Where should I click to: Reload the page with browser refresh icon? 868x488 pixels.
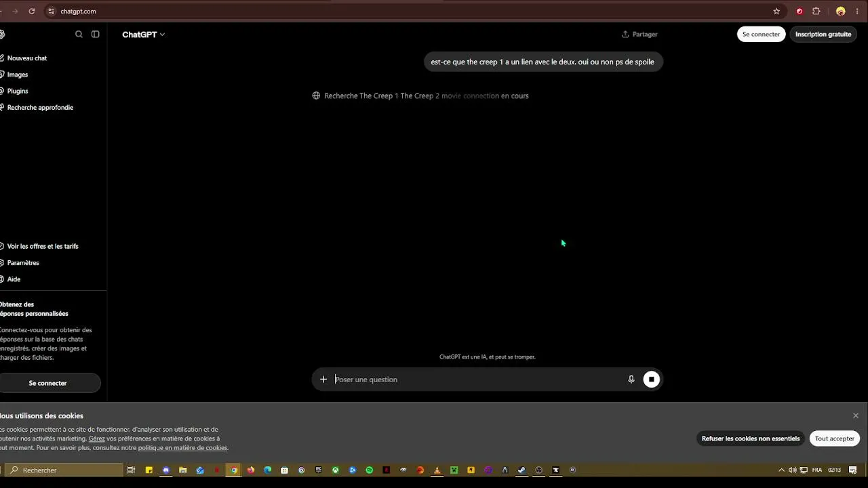tap(32, 11)
